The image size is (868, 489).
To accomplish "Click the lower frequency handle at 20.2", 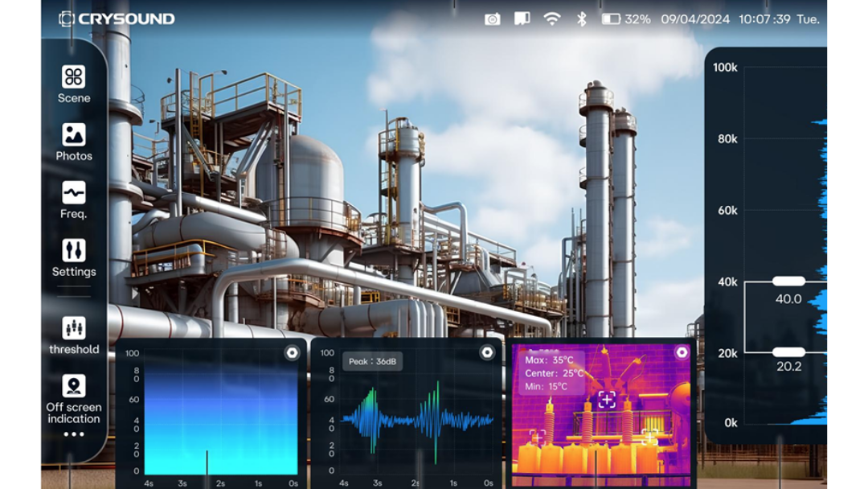I will click(x=788, y=352).
